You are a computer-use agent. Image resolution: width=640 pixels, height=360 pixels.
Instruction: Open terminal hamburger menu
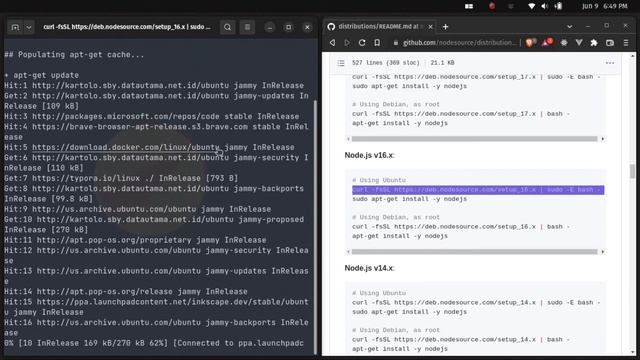tap(247, 27)
